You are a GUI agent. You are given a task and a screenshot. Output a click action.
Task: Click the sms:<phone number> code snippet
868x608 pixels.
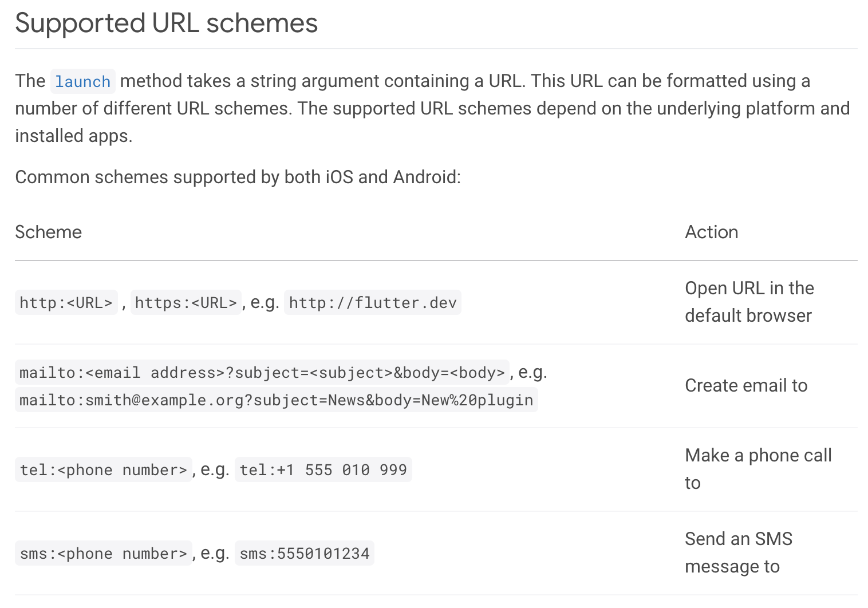pyautogui.click(x=103, y=554)
